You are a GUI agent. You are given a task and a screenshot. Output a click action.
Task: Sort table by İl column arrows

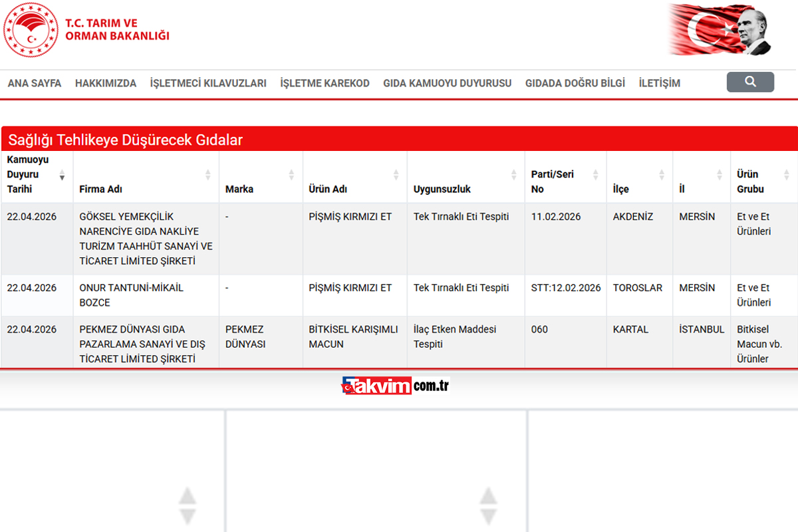tap(719, 175)
